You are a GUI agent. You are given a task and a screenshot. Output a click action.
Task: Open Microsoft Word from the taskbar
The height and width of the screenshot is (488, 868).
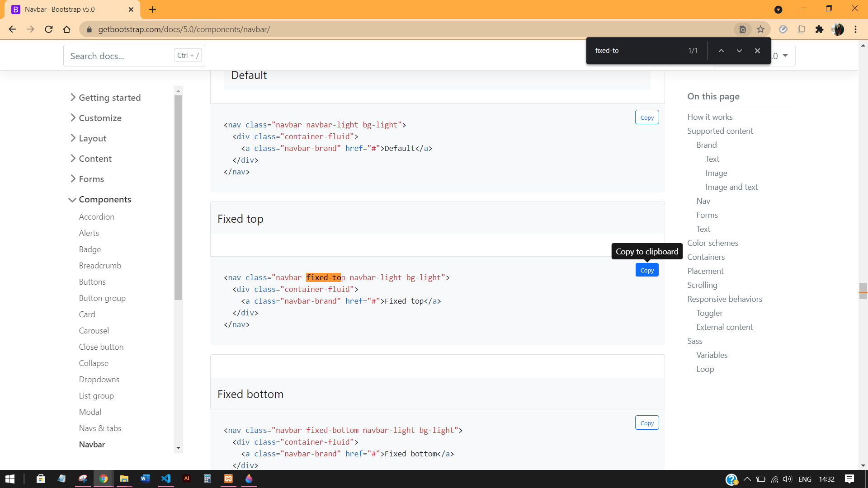point(145,479)
